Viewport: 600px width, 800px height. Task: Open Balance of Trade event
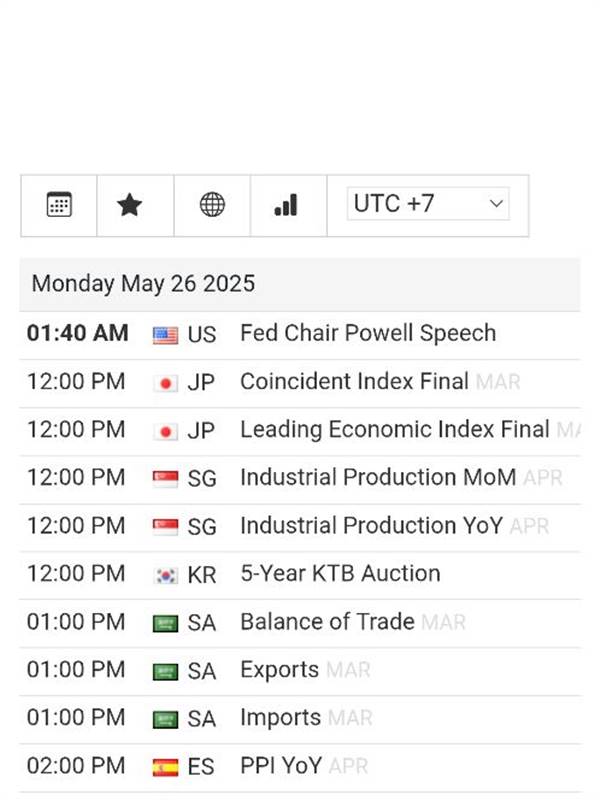click(x=327, y=622)
